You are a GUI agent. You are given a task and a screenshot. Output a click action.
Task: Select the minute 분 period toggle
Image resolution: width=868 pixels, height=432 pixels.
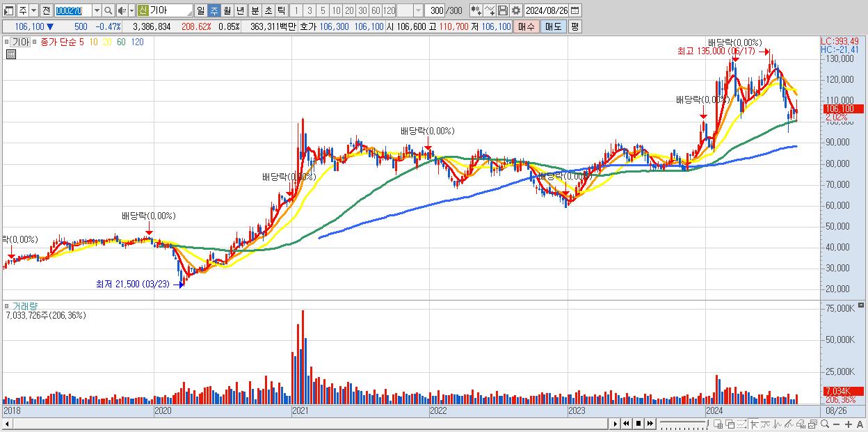255,10
